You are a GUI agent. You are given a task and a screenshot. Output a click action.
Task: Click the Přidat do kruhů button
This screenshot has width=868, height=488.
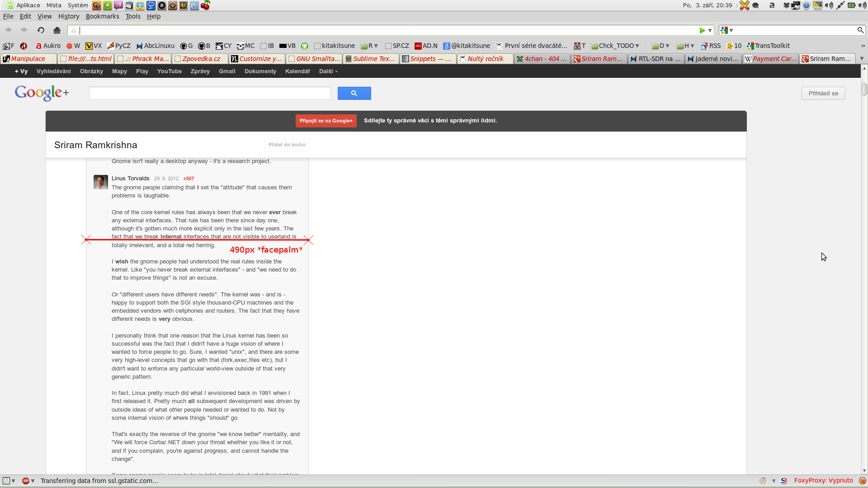point(287,145)
